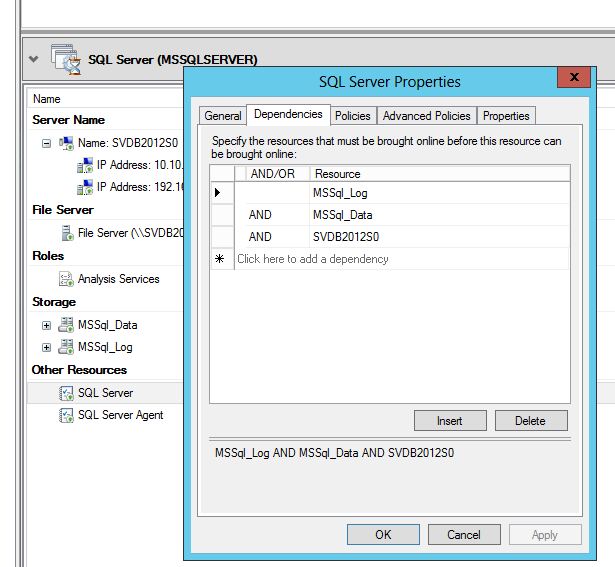The height and width of the screenshot is (567, 615).
Task: Click the MSSql_Data storage disk icon
Action: 66,325
